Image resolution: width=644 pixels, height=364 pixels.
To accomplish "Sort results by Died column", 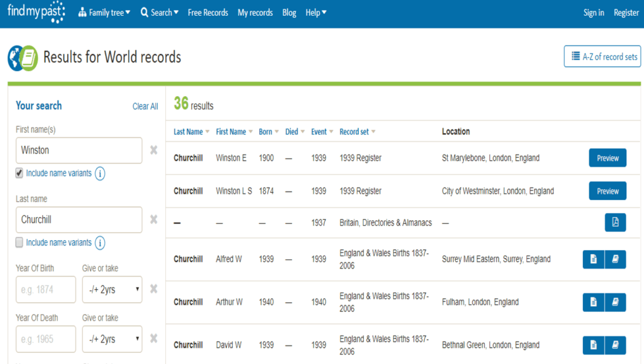I will tap(295, 132).
